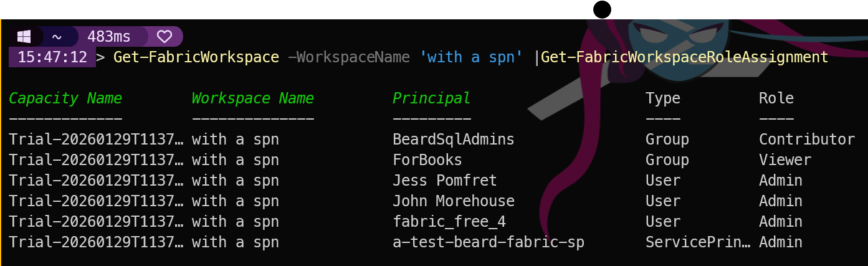Click Admin role in Jess Pomfret row

(x=781, y=181)
